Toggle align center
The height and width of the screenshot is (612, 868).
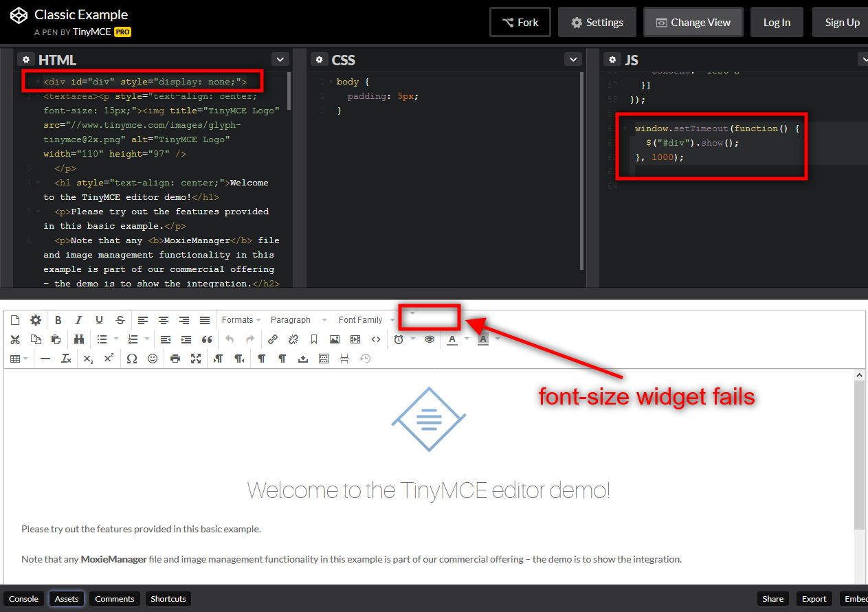(x=164, y=320)
